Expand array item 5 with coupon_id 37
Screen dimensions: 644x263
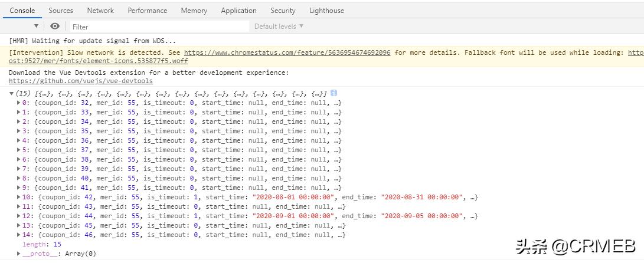coord(18,150)
